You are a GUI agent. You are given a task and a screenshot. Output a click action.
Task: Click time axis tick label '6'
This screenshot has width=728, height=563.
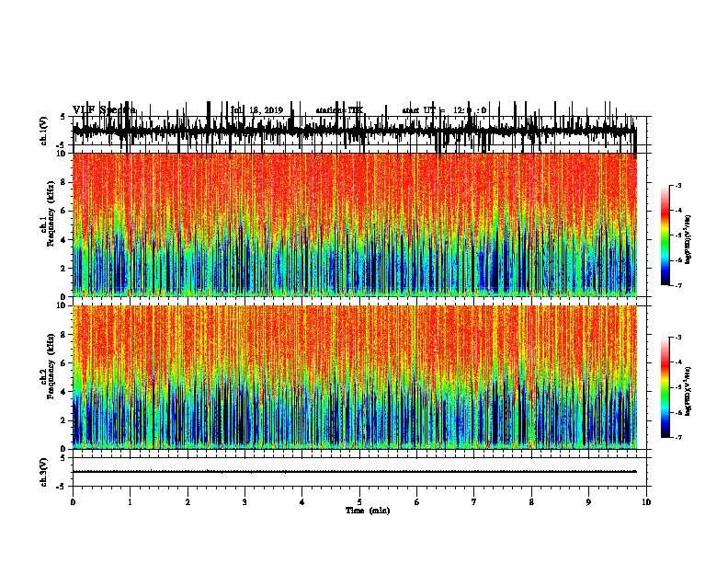(x=416, y=502)
